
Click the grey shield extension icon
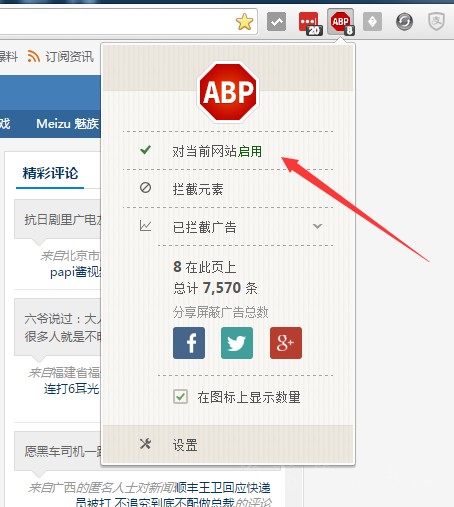(436, 21)
